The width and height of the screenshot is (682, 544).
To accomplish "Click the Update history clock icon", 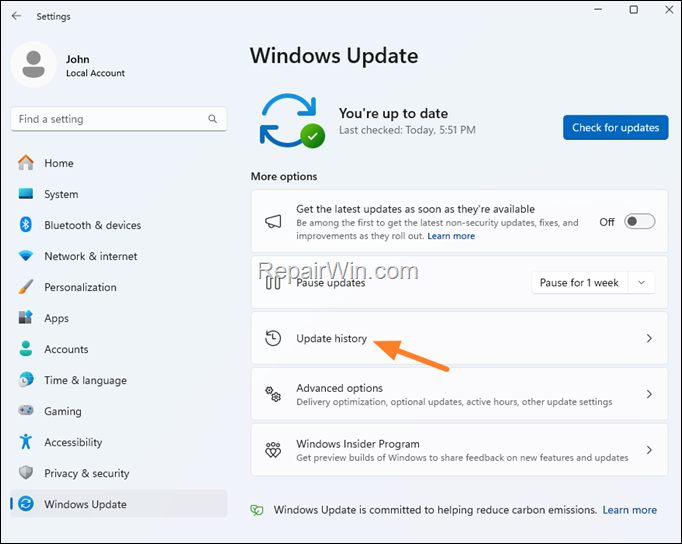I will (x=273, y=338).
